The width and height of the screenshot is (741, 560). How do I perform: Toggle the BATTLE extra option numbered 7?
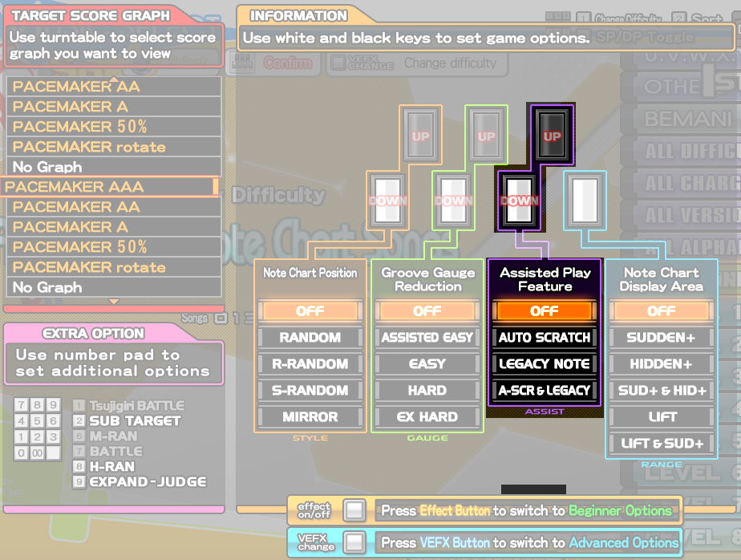point(108,451)
